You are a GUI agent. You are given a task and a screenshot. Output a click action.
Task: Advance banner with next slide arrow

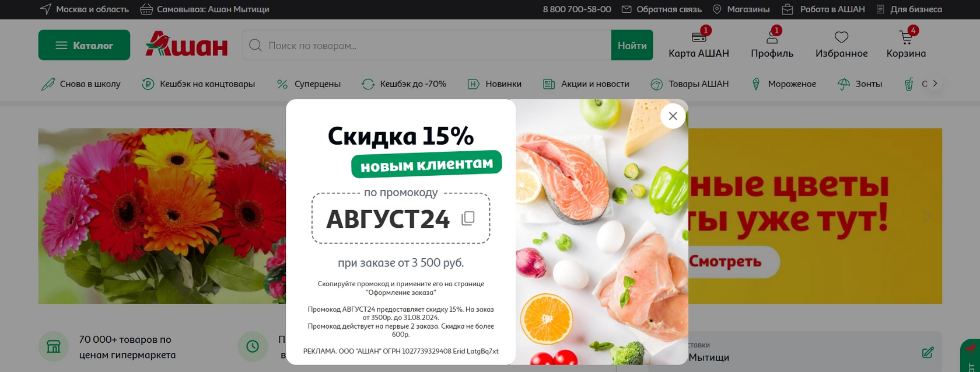pos(927,217)
